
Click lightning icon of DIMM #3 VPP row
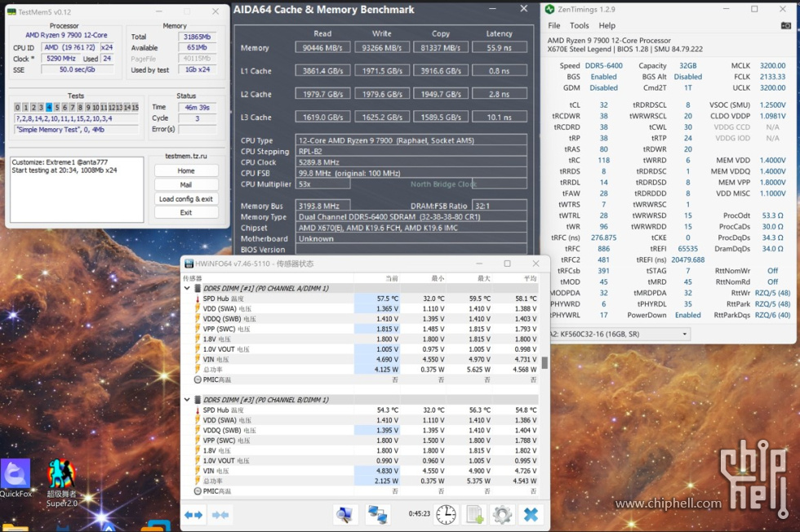pos(198,441)
